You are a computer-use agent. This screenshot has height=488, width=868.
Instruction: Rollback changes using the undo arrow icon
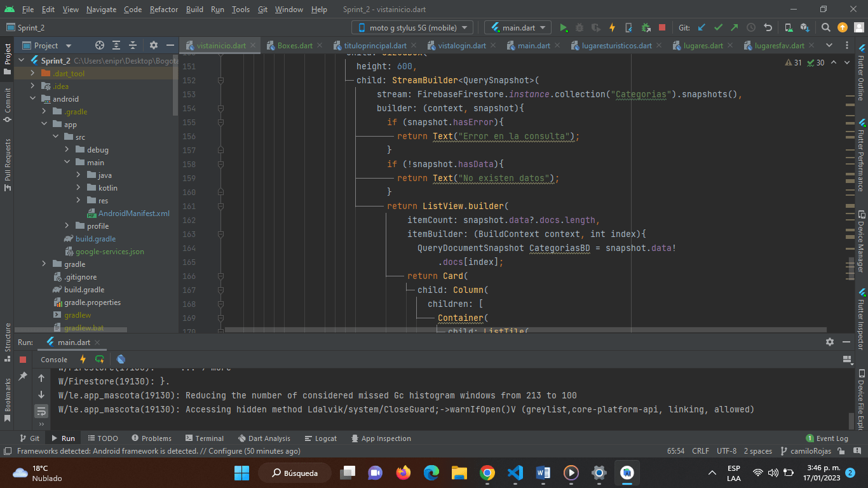pos(768,27)
